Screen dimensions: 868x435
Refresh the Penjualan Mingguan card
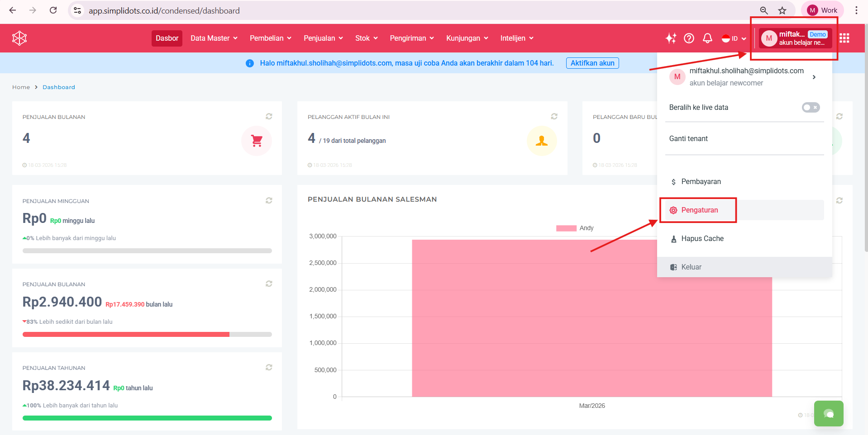tap(269, 200)
